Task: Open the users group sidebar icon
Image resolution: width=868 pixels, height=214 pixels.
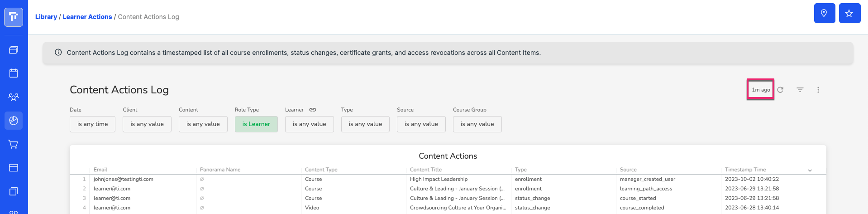Action: (14, 97)
